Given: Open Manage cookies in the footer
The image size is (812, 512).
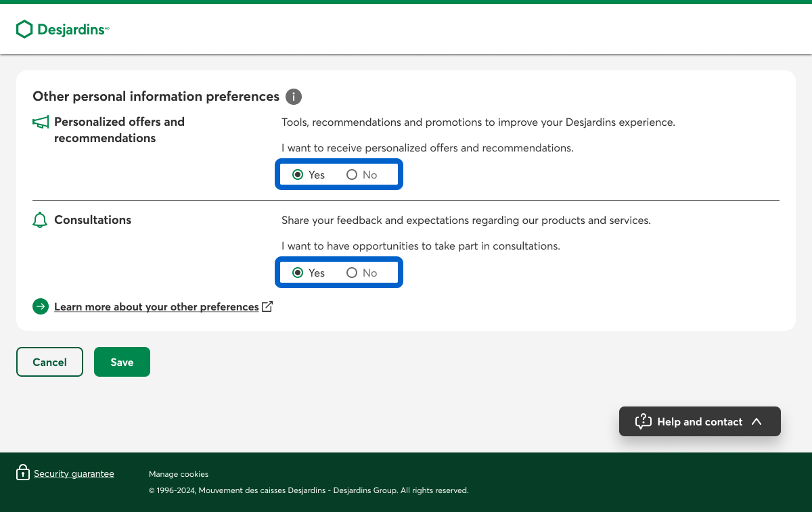Looking at the screenshot, I should click(x=179, y=474).
